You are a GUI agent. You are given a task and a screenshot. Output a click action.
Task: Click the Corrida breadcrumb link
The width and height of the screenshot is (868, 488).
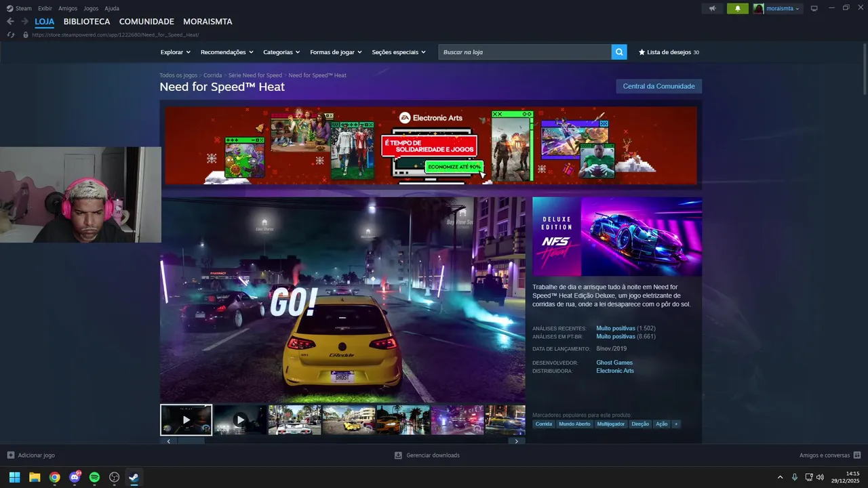[212, 75]
